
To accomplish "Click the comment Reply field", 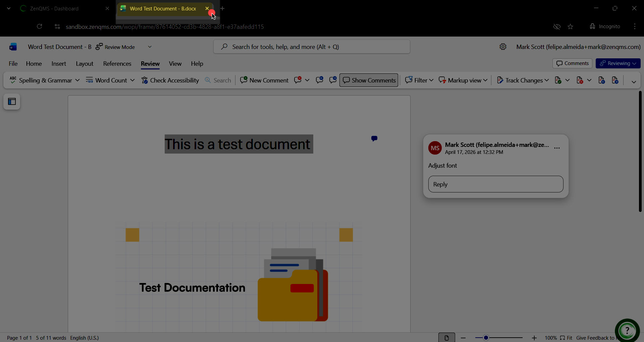I will tap(496, 184).
